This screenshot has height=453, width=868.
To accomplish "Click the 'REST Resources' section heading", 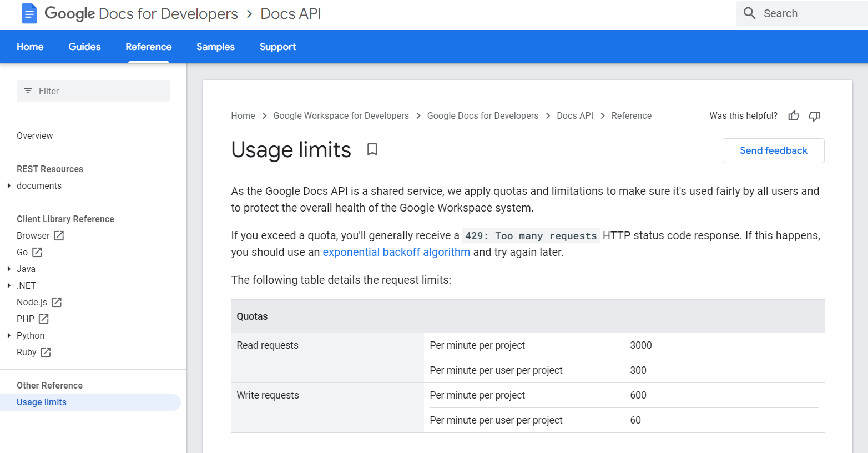I will click(50, 169).
